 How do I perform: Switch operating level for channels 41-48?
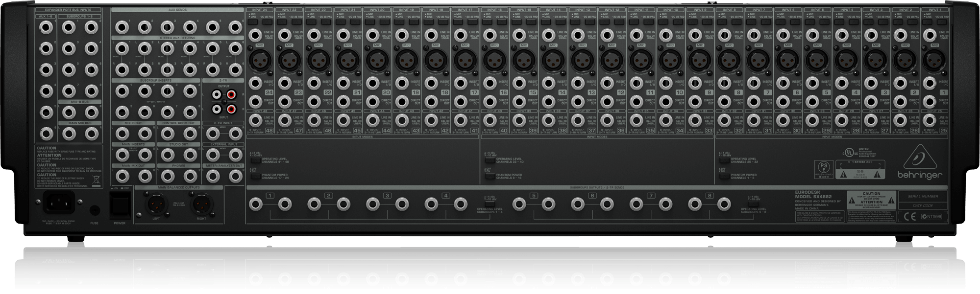click(x=255, y=160)
